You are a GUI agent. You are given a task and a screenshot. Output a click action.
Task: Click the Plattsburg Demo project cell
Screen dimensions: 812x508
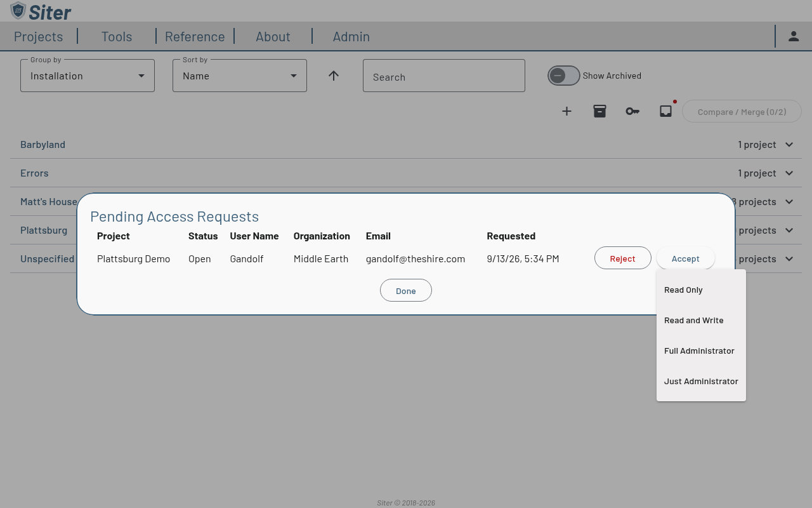click(x=133, y=258)
